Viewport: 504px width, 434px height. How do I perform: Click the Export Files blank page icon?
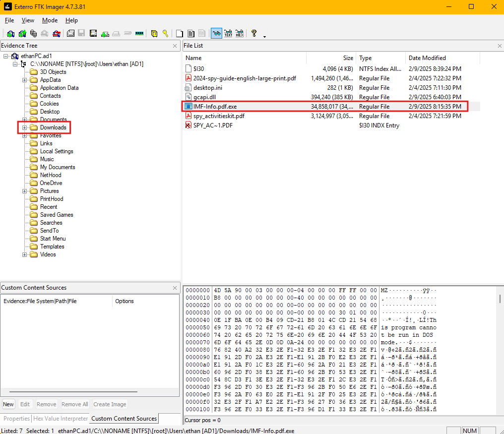coord(180,34)
